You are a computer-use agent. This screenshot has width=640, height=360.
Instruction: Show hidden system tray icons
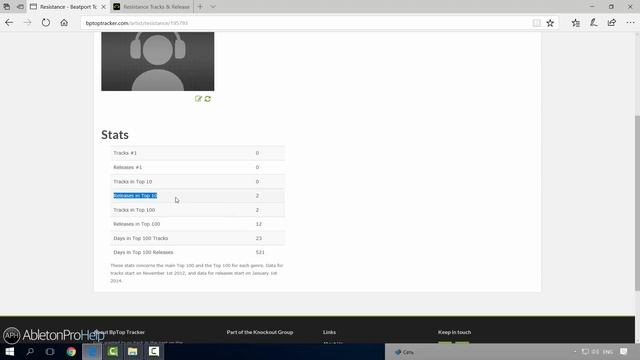pyautogui.click(x=575, y=351)
